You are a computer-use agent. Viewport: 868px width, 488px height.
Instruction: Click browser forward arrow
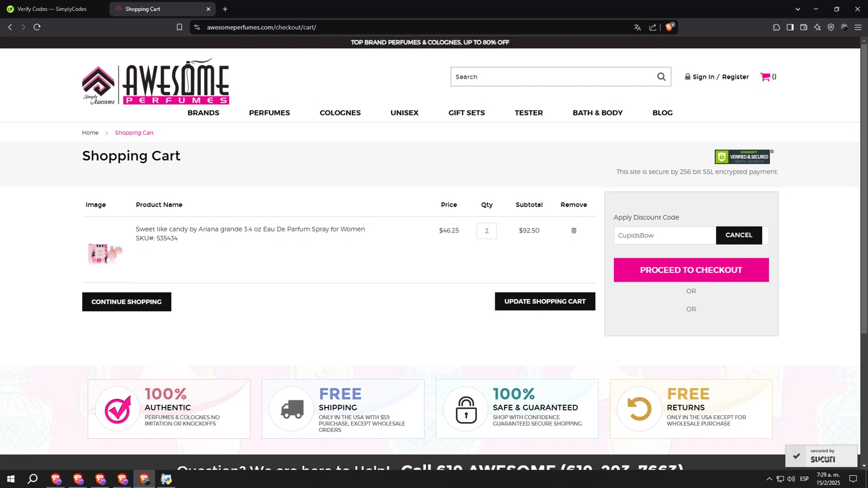click(x=23, y=27)
